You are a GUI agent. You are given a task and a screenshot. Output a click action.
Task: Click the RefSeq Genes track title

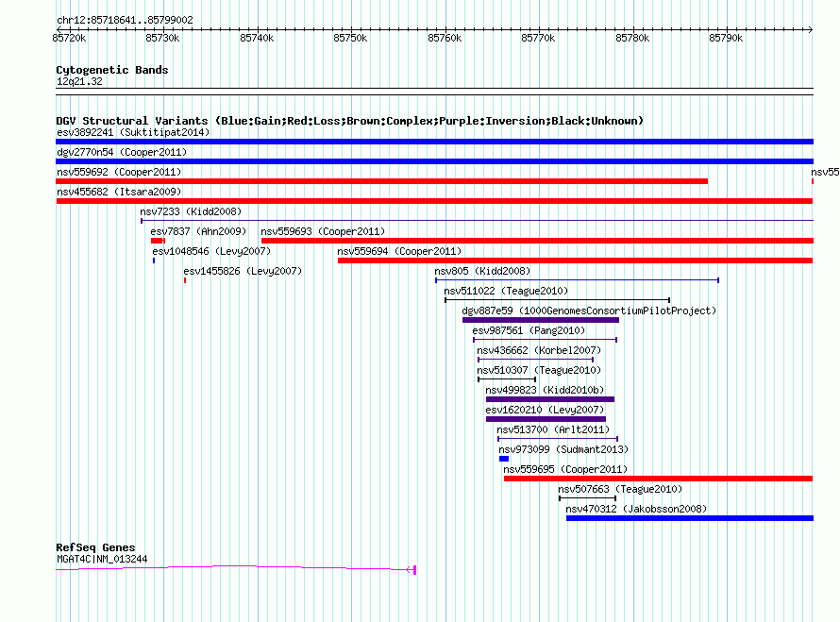[95, 547]
